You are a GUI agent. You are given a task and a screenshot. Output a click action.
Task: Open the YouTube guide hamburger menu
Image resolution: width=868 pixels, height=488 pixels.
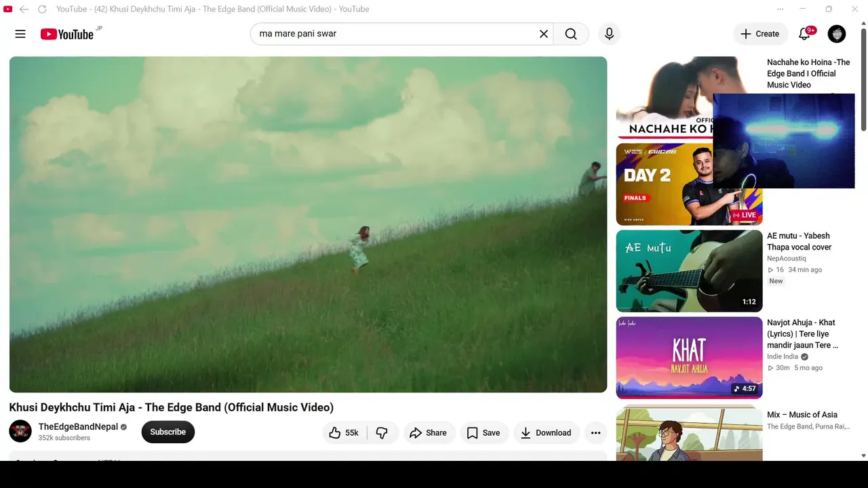[x=20, y=34]
